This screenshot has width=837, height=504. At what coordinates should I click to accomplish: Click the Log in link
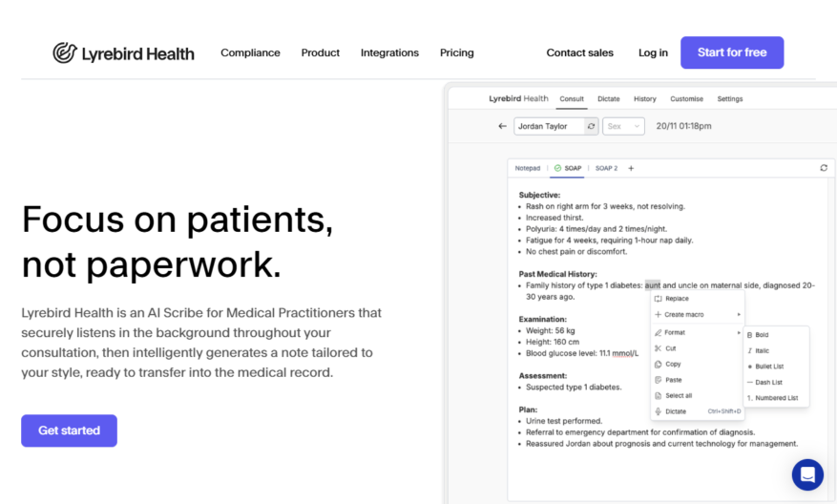coord(653,52)
